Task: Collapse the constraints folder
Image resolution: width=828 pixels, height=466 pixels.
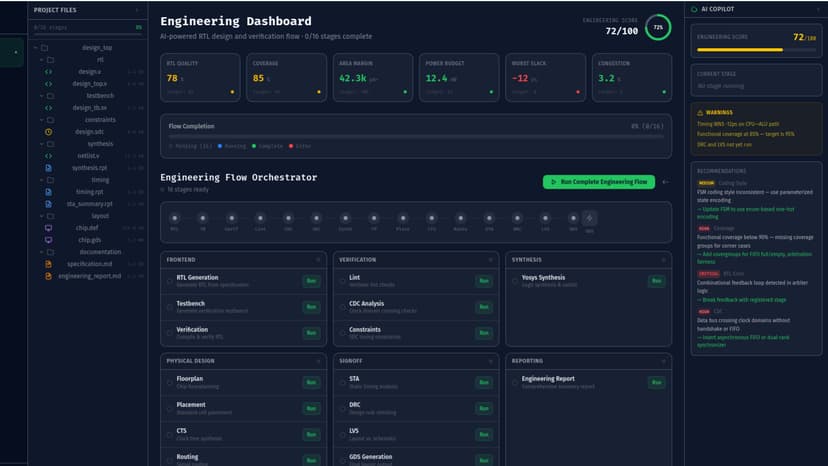Action: click(x=41, y=120)
